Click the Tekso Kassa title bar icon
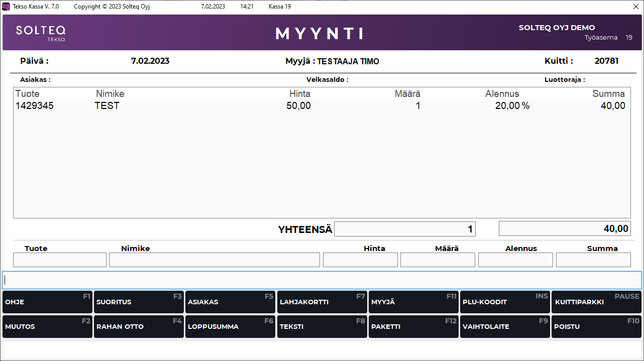Image resolution: width=644 pixels, height=361 pixels. [7, 7]
